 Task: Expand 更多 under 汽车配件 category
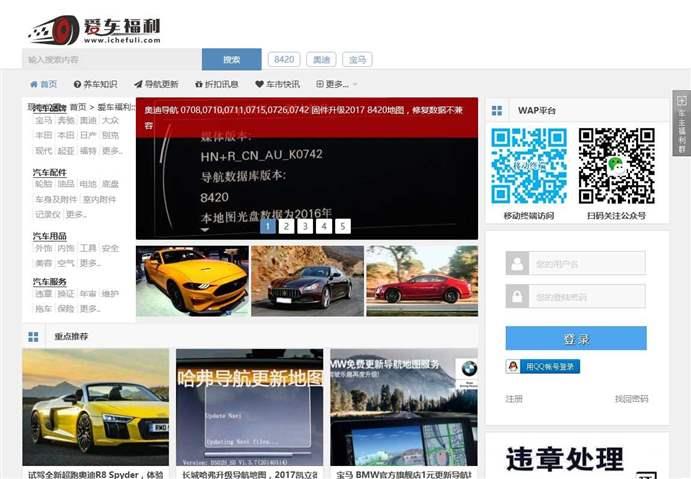click(x=77, y=214)
